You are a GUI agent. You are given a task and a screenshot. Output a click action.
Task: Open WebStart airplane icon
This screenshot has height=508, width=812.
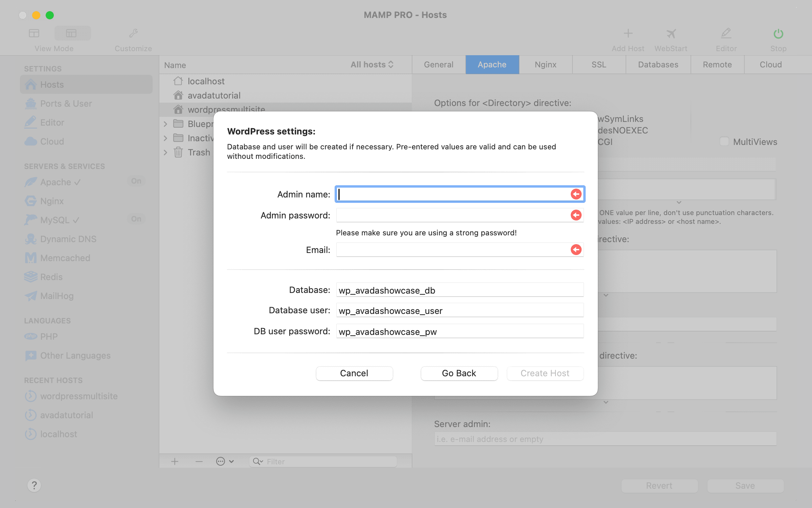coord(671,33)
